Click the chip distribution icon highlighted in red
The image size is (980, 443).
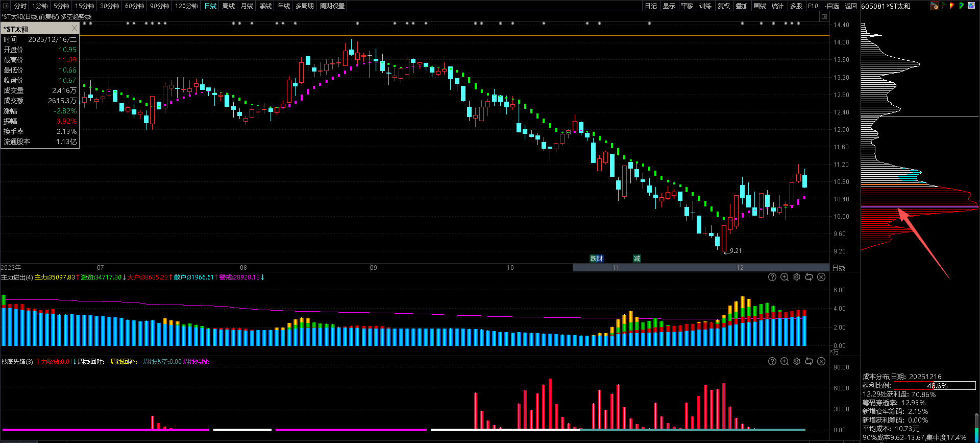pyautogui.click(x=935, y=6)
